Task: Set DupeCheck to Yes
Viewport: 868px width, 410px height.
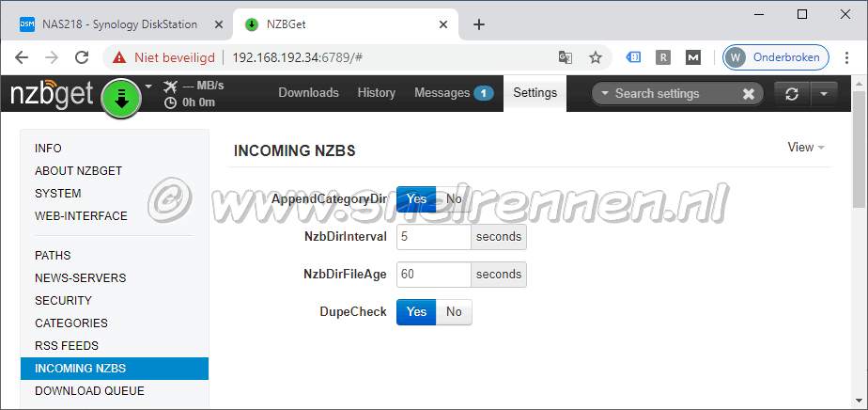Action: coord(416,312)
